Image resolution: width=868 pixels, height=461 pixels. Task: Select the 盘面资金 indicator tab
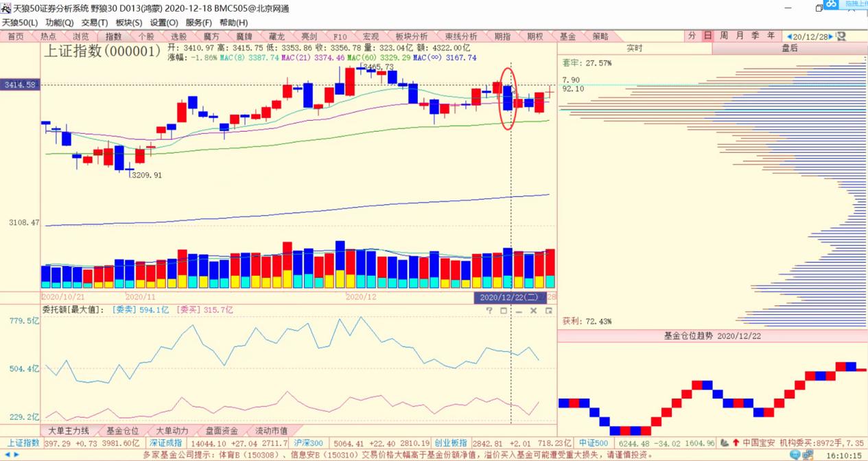[x=222, y=431]
